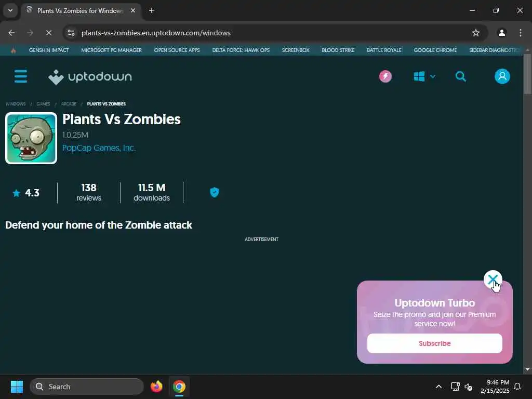Viewport: 532px width, 399px height.
Task: Bookmark this page with star icon
Action: click(476, 33)
